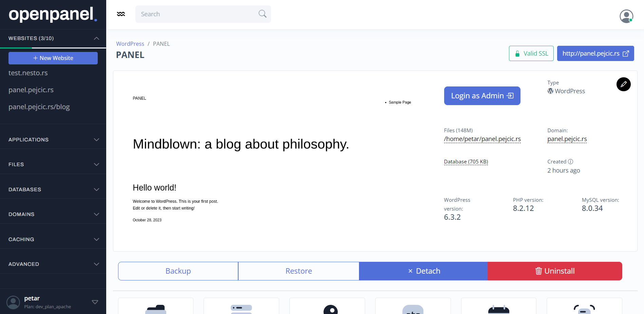Click the search magnifier icon
644x314 pixels.
[262, 14]
